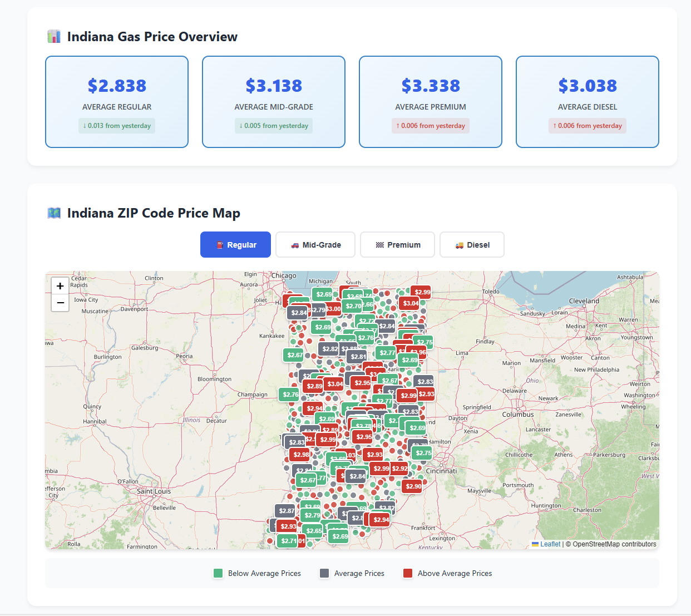Click the Above Average Prices legend label
Screen dimensions: 691x616
455,573
